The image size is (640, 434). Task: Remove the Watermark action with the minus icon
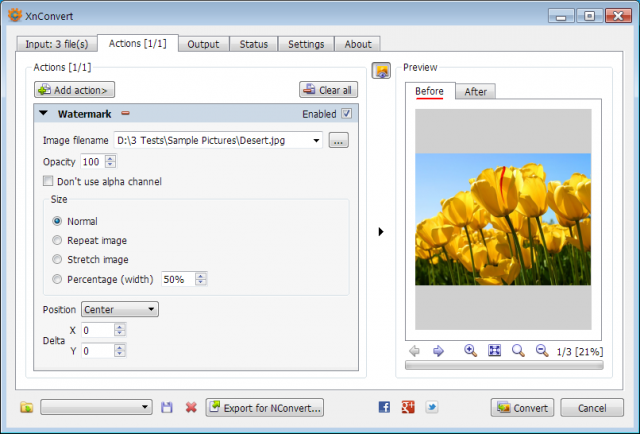click(x=125, y=114)
